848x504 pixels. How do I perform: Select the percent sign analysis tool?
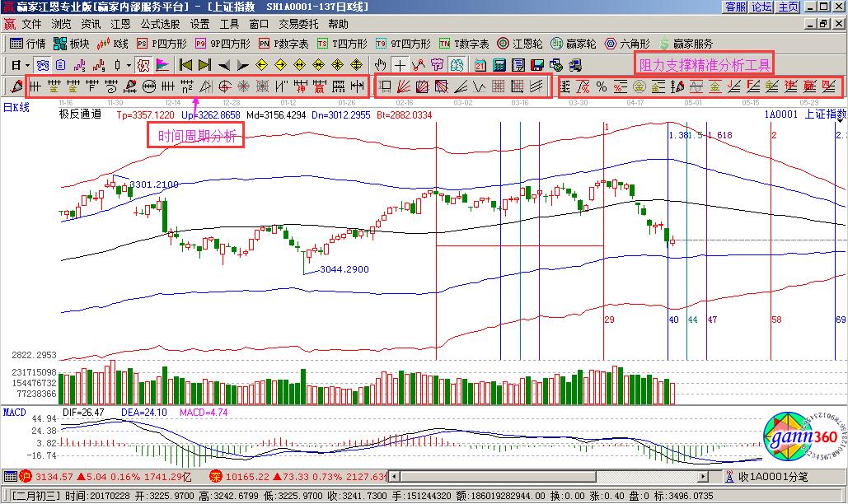tap(602, 86)
